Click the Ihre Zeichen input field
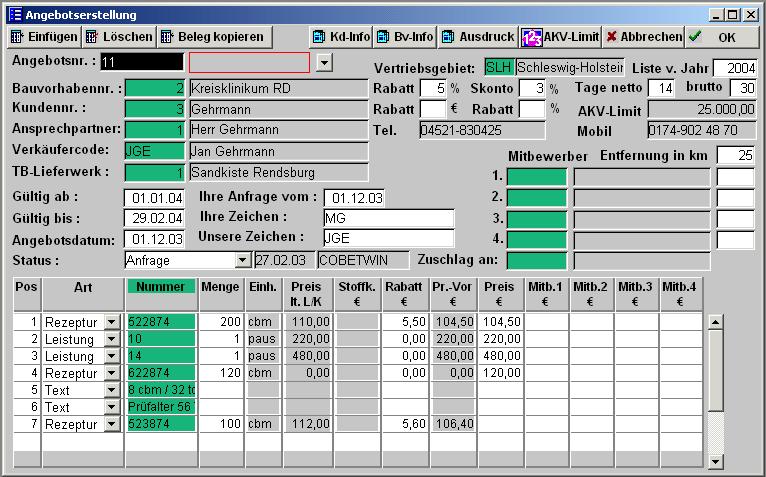Image resolution: width=766 pixels, height=477 pixels. coord(388,218)
